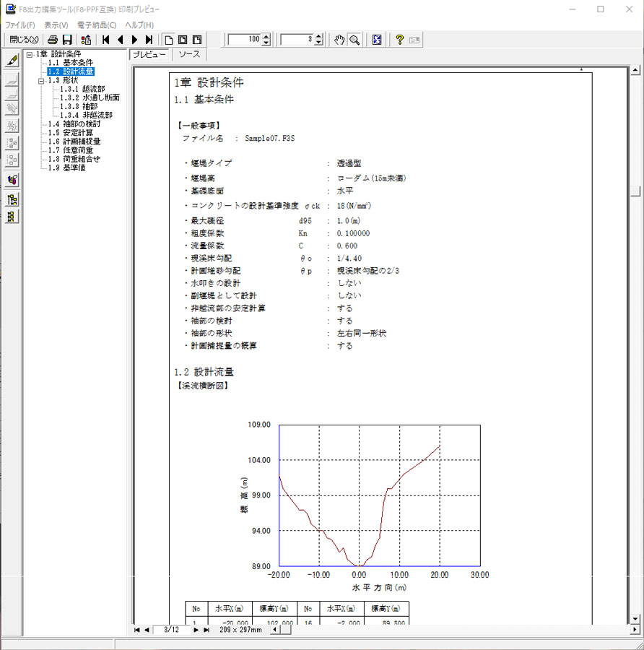Increase zoom value with the up stepper
The width and height of the screenshot is (644, 650).
pyautogui.click(x=266, y=37)
